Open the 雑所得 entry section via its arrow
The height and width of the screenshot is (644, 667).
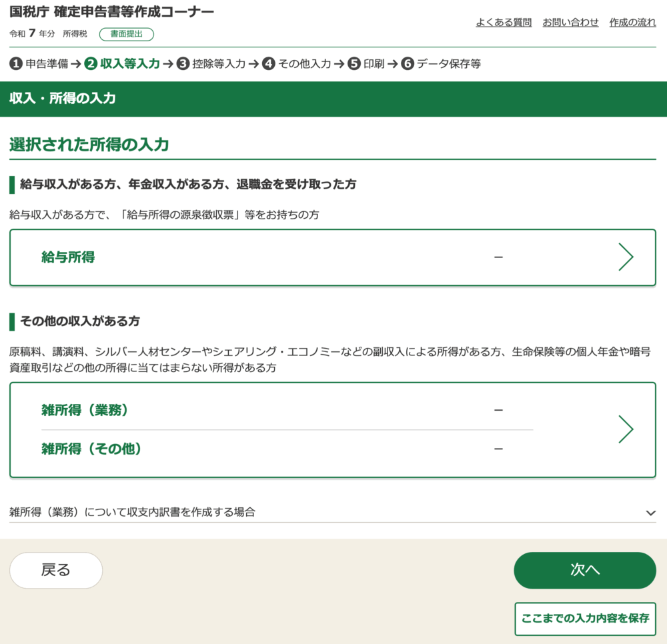pyautogui.click(x=626, y=429)
